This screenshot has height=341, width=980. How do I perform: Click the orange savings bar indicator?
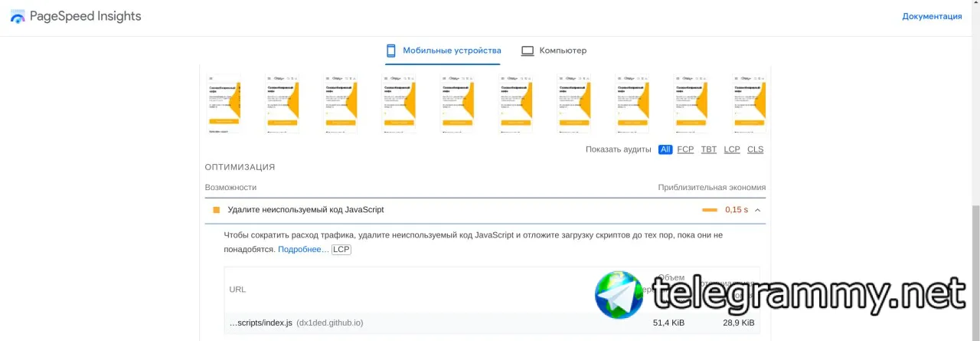pyautogui.click(x=710, y=210)
